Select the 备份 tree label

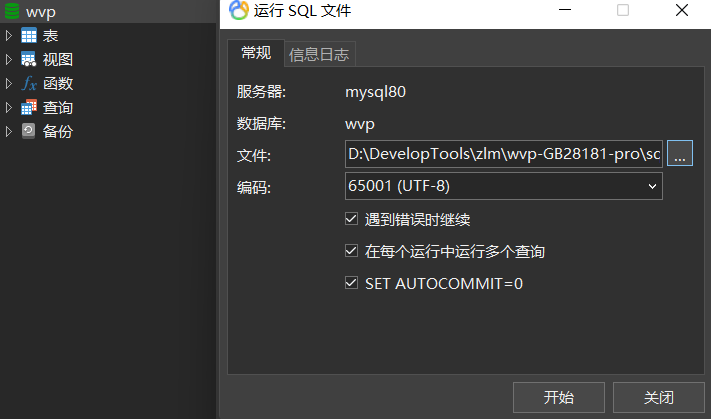point(58,131)
